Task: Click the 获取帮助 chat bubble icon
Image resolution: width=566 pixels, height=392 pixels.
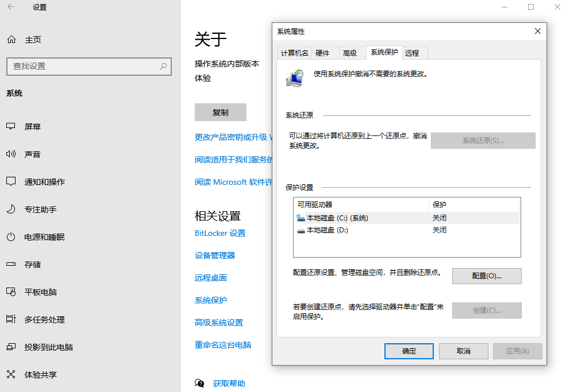Action: click(x=199, y=383)
